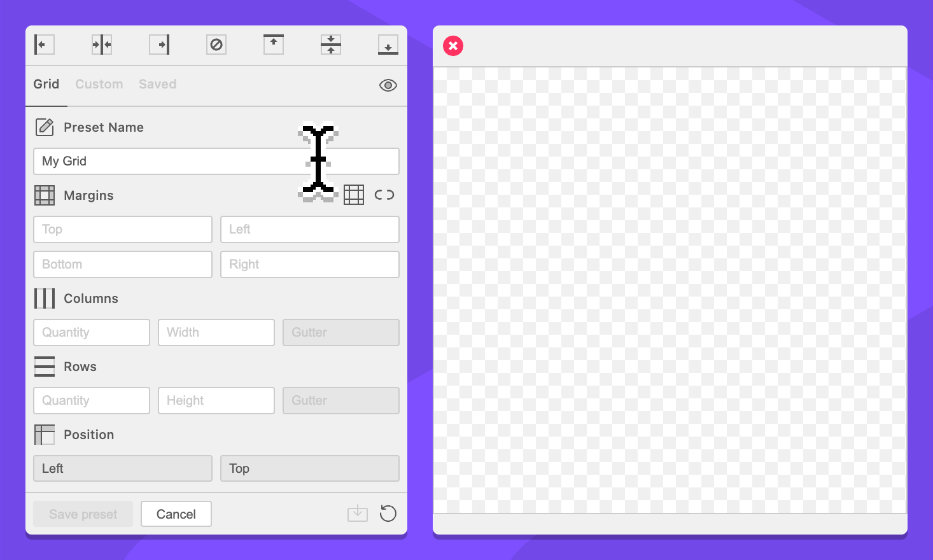Screen dimensions: 933x560
Task: Toggle guides visibility with the eye icon
Action: pyautogui.click(x=388, y=85)
